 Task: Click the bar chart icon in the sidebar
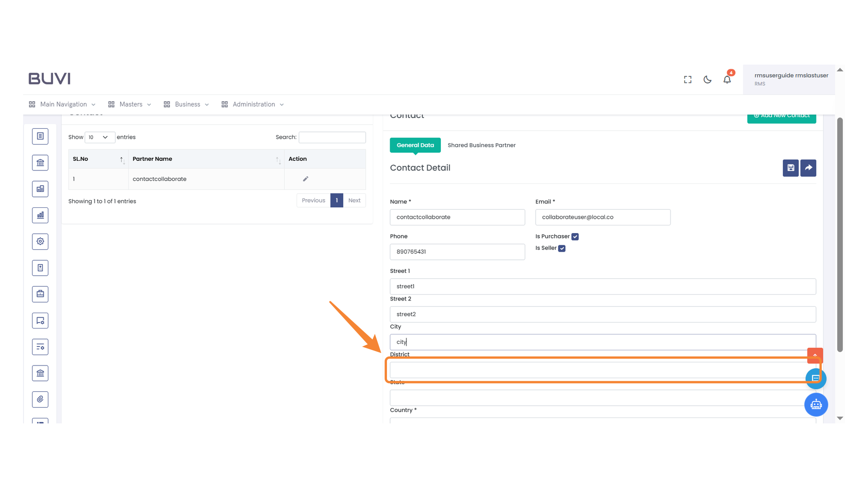pyautogui.click(x=40, y=215)
